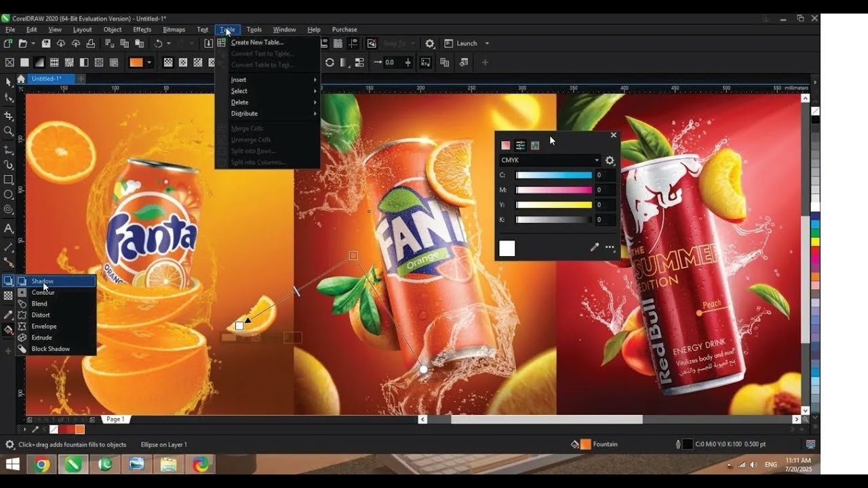Open the Purchase menu link
This screenshot has width=868, height=488.
[344, 30]
